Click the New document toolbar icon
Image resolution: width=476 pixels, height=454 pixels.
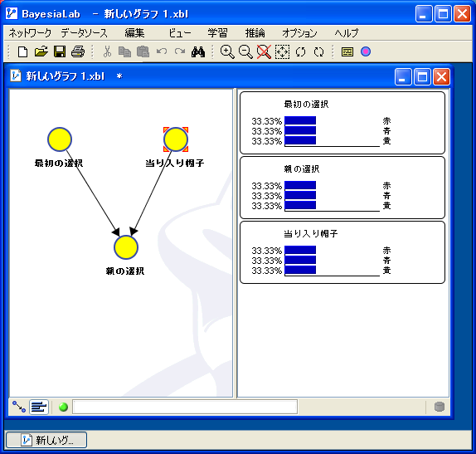click(x=22, y=51)
